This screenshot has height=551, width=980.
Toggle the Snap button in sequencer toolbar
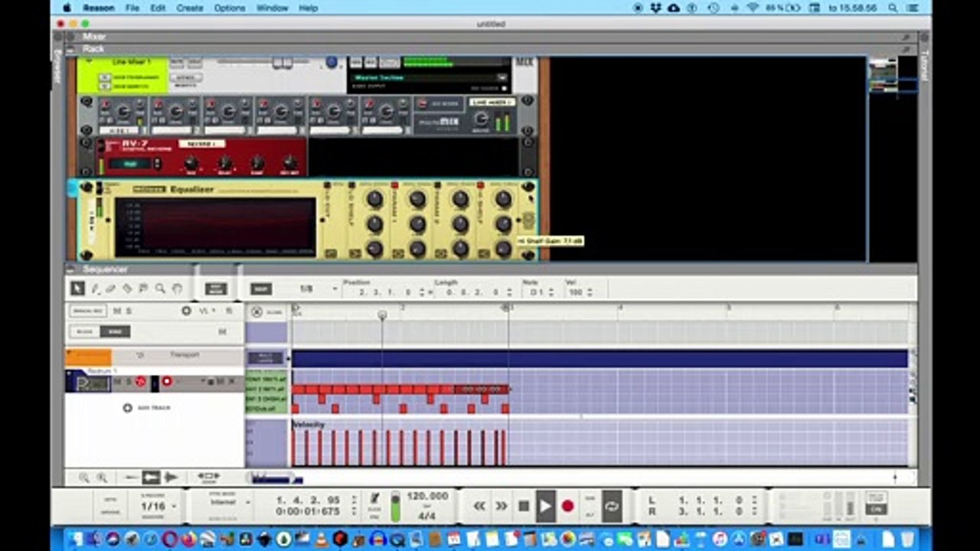point(261,289)
